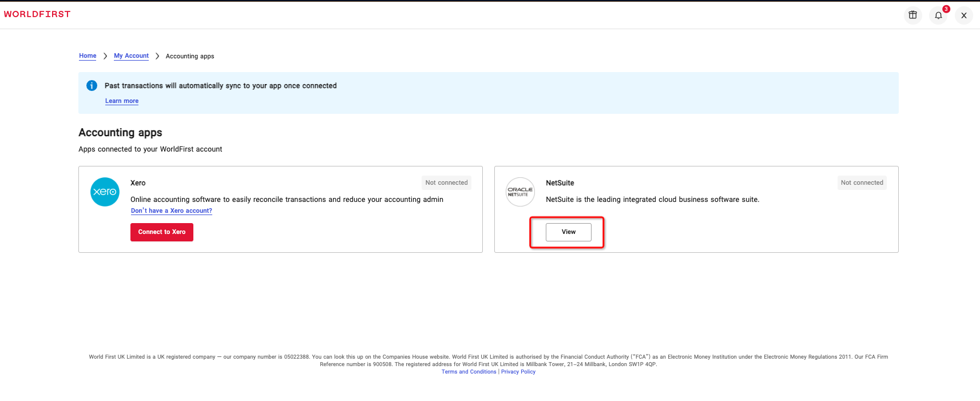Navigate to My Account breadcrumb
Image resolution: width=980 pixels, height=401 pixels.
(131, 56)
